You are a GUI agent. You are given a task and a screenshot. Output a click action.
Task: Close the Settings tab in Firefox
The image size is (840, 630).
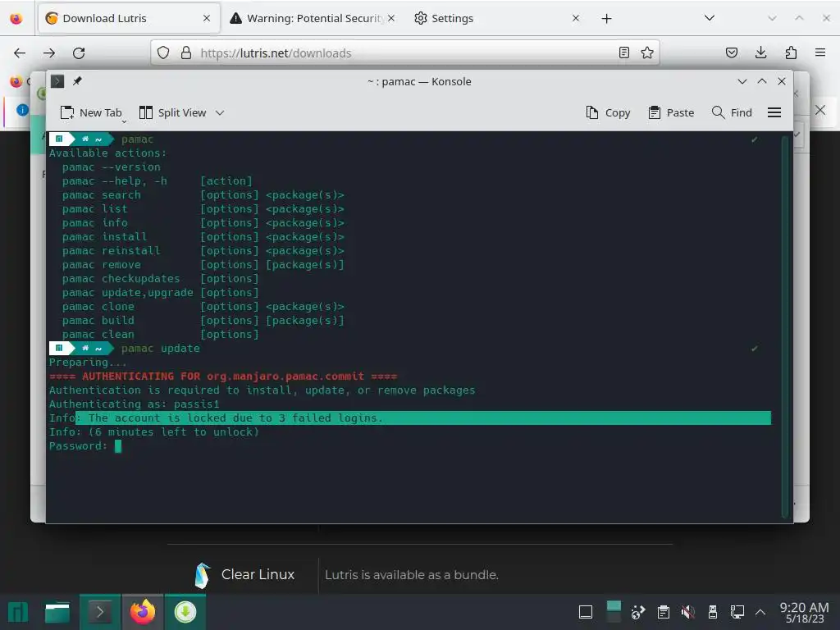click(575, 18)
